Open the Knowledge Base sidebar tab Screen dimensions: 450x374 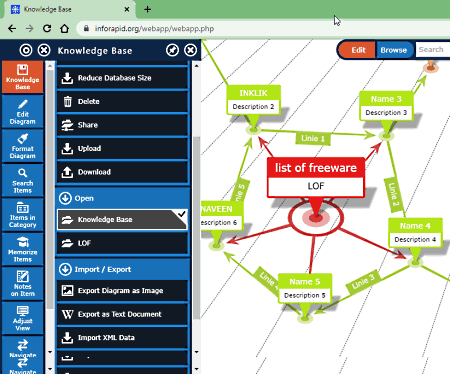[x=23, y=77]
